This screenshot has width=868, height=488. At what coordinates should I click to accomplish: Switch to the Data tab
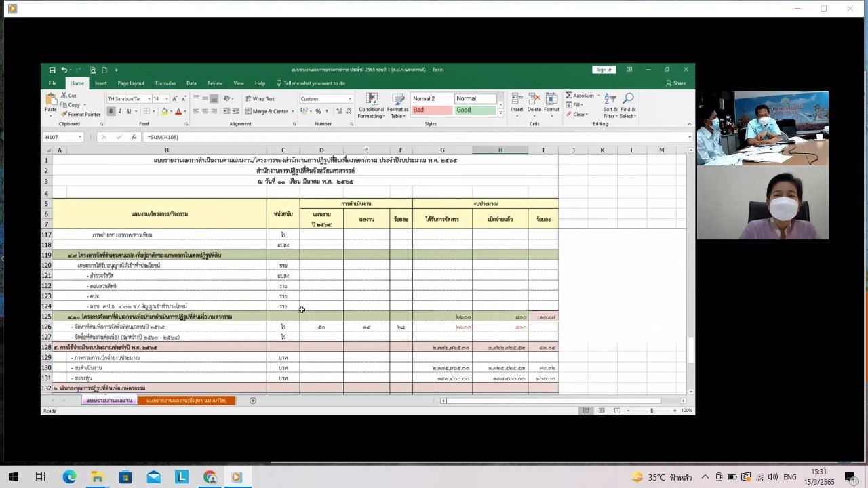(191, 83)
